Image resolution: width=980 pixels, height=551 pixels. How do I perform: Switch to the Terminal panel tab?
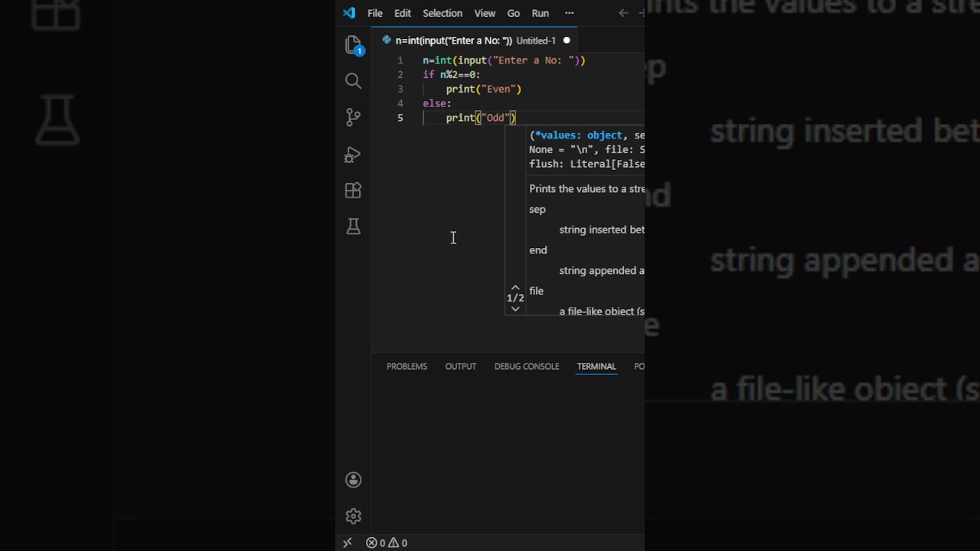point(596,367)
